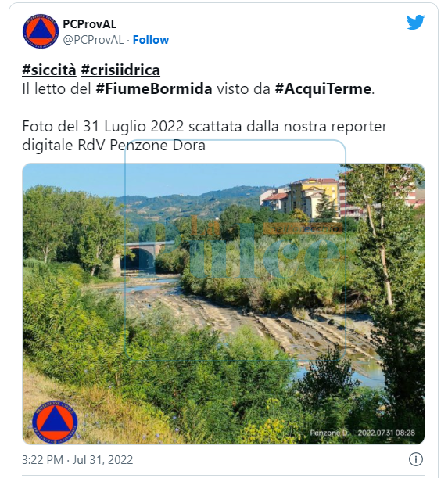The width and height of the screenshot is (448, 478).
Task: Open the PCProvAL display name
Action: coord(90,24)
